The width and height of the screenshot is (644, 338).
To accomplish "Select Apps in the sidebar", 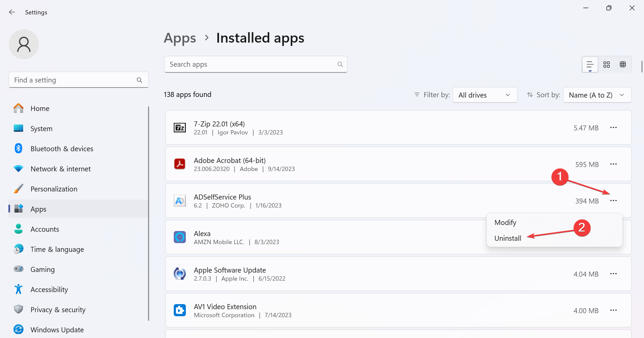I will 78,209.
